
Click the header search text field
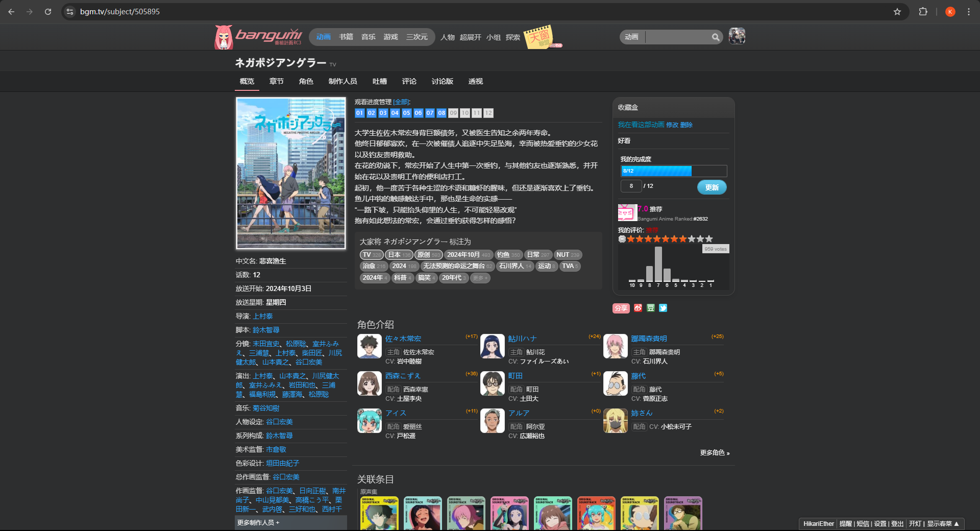678,37
